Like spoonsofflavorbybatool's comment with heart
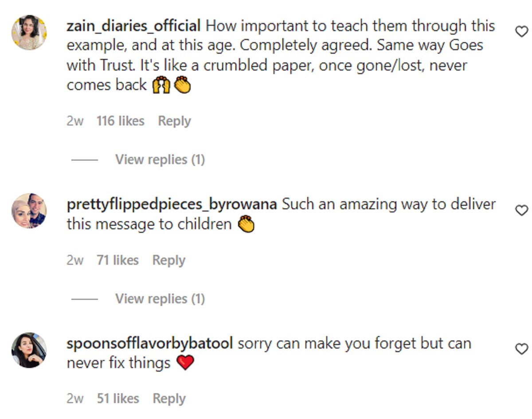The image size is (532, 419). click(522, 349)
